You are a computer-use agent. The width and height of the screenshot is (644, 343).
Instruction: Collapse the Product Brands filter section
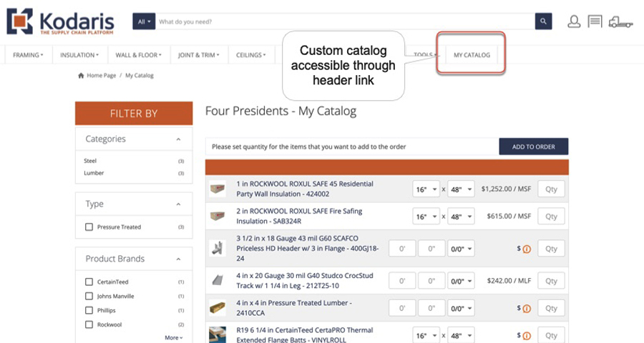coord(178,259)
